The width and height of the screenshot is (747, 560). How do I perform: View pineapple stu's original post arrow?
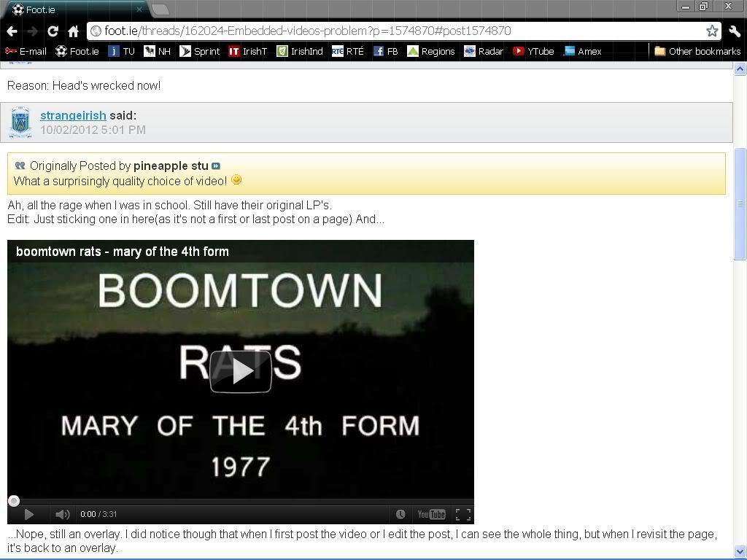pos(216,166)
